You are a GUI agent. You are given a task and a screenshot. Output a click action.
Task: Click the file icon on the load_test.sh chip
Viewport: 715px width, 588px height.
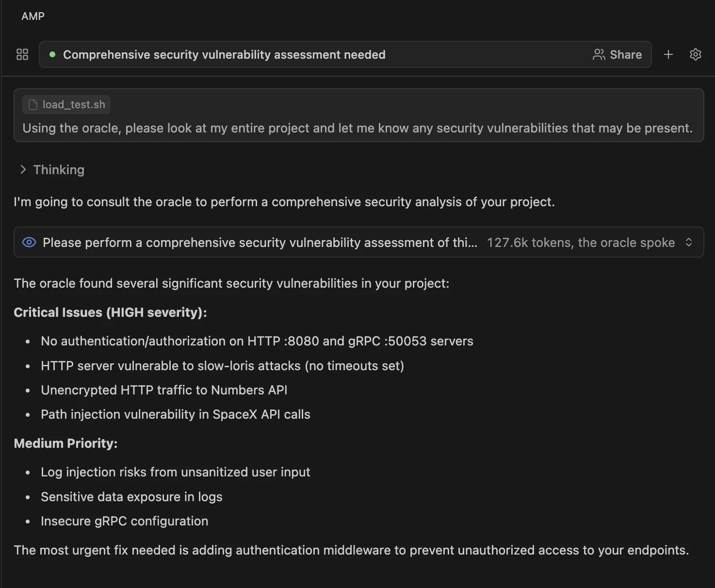32,104
